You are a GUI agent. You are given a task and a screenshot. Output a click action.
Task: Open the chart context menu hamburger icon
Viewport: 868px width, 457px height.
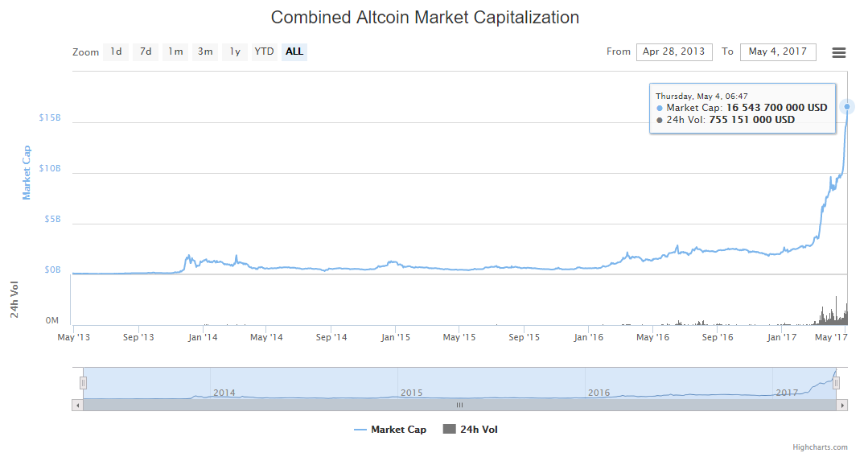point(838,52)
